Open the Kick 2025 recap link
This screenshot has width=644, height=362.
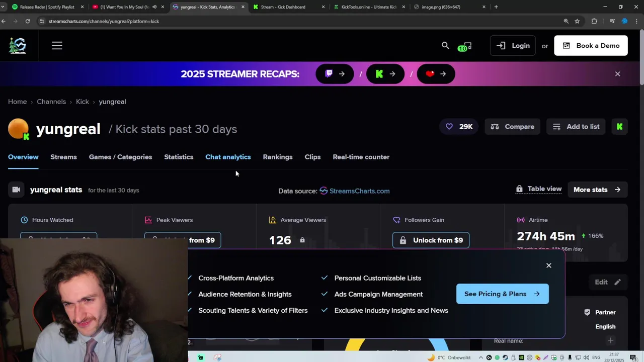[385, 74]
